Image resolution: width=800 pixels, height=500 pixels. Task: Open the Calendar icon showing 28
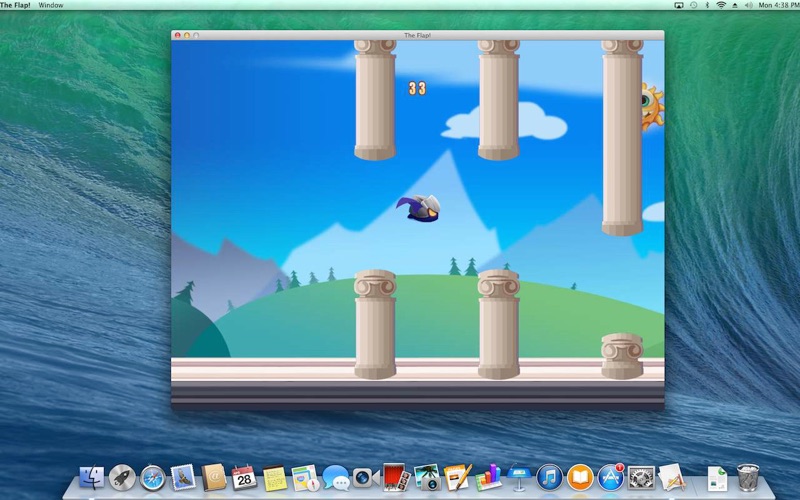244,478
